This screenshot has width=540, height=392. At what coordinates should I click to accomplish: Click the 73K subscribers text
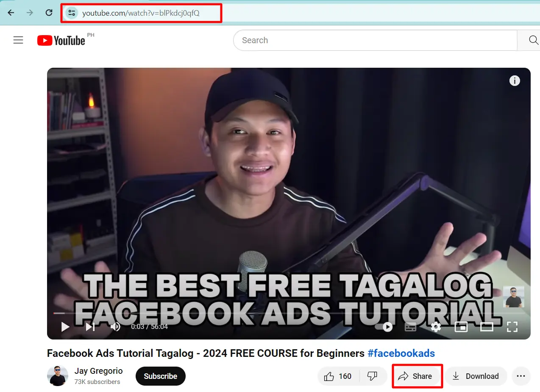(x=97, y=382)
